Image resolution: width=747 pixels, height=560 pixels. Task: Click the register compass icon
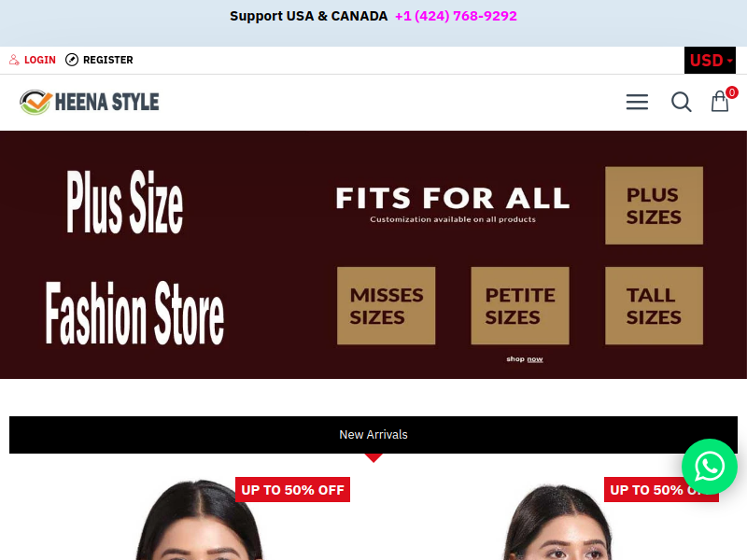(72, 60)
